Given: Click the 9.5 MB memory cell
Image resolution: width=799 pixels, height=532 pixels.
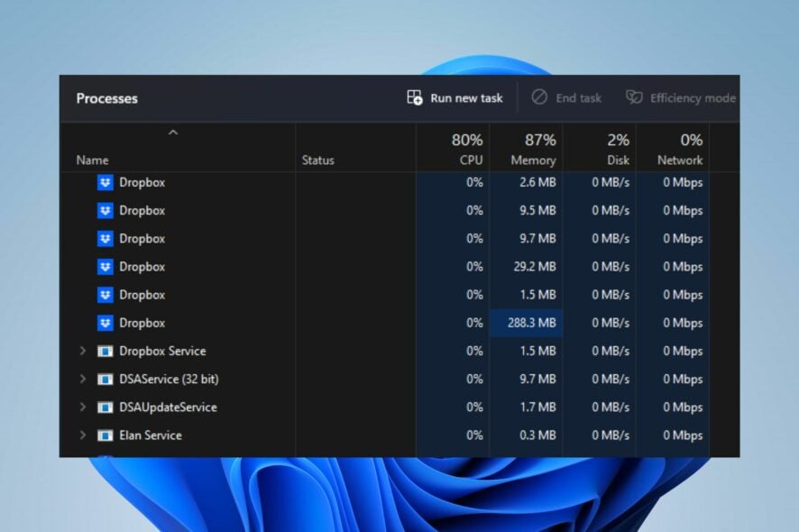Looking at the screenshot, I should pyautogui.click(x=527, y=210).
